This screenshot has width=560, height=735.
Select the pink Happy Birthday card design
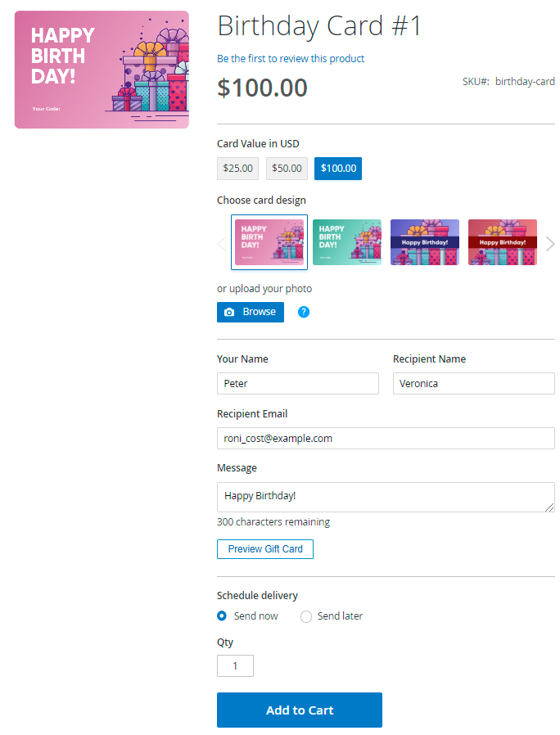(269, 242)
